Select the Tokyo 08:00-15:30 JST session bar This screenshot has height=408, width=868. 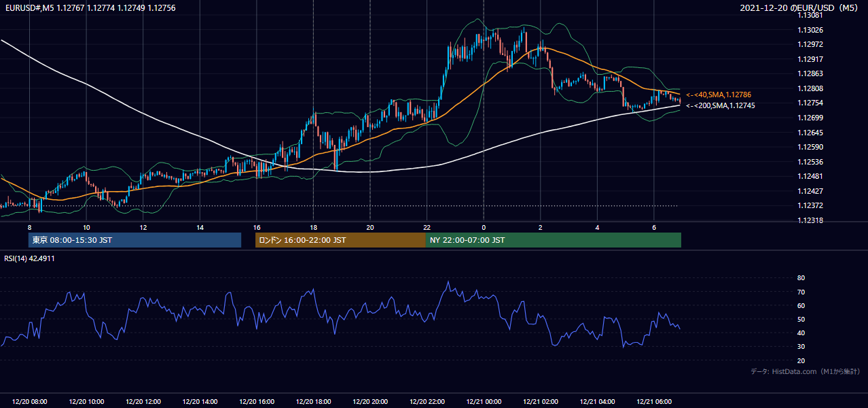(x=134, y=240)
